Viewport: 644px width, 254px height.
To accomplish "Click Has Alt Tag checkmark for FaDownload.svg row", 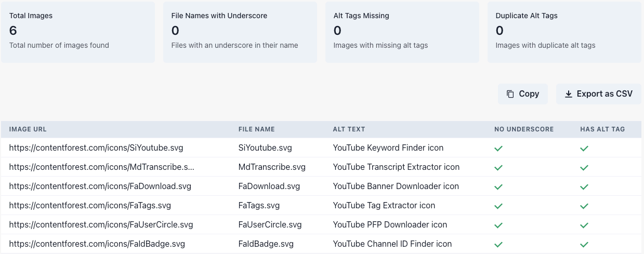I will tap(584, 186).
